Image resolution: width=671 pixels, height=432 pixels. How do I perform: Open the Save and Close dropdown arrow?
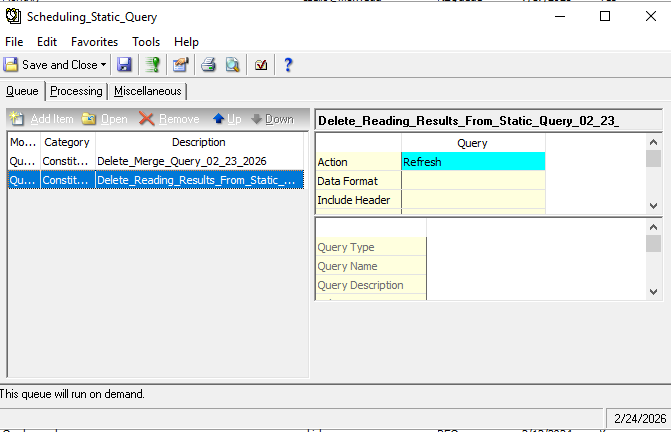pos(104,65)
